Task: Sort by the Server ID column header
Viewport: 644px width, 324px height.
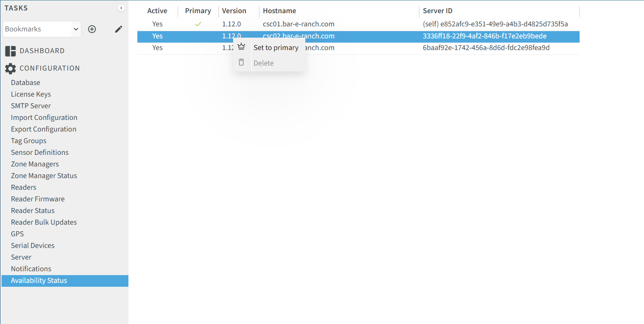Action: (x=437, y=11)
